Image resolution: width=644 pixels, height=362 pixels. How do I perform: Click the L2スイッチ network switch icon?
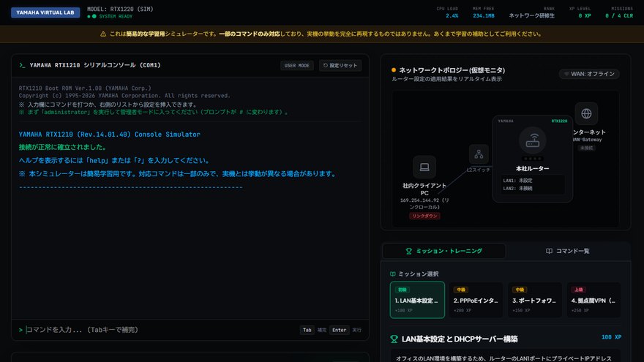click(x=479, y=154)
